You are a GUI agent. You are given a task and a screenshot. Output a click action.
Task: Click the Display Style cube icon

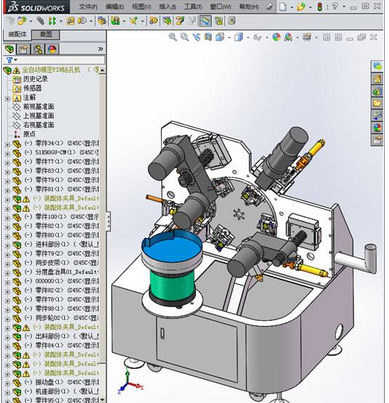(238, 37)
